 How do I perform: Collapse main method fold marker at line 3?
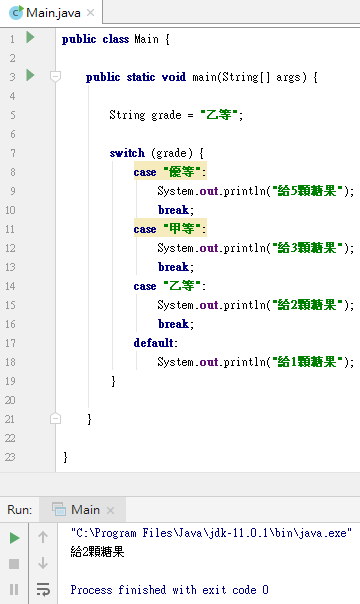tap(55, 76)
